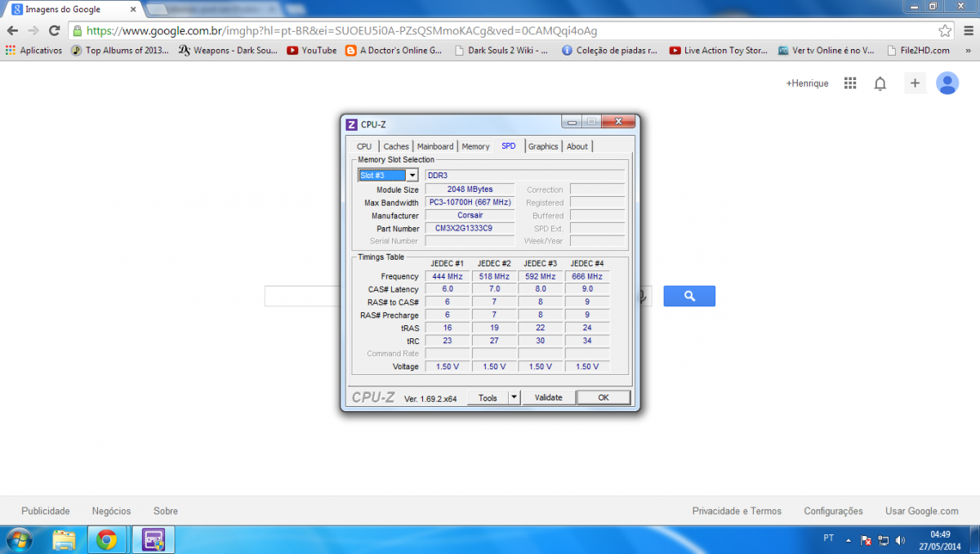The height and width of the screenshot is (554, 980).
Task: Select the Max Bandwidth PC3-10700H field
Action: coord(470,203)
